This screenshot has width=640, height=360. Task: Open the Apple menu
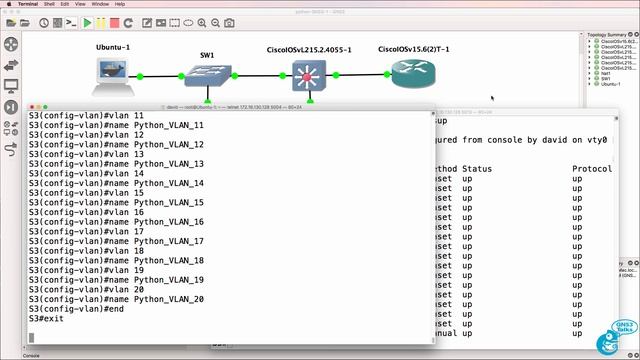[x=9, y=4]
